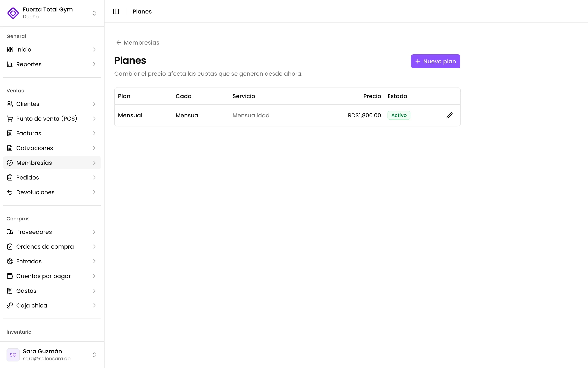Expand the Reportes chevron
The image size is (588, 368).
click(94, 64)
